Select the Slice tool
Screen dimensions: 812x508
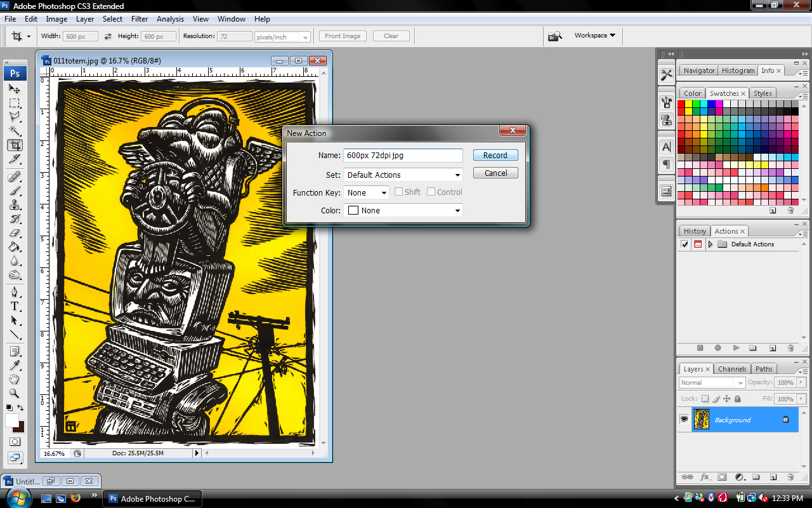[15, 159]
